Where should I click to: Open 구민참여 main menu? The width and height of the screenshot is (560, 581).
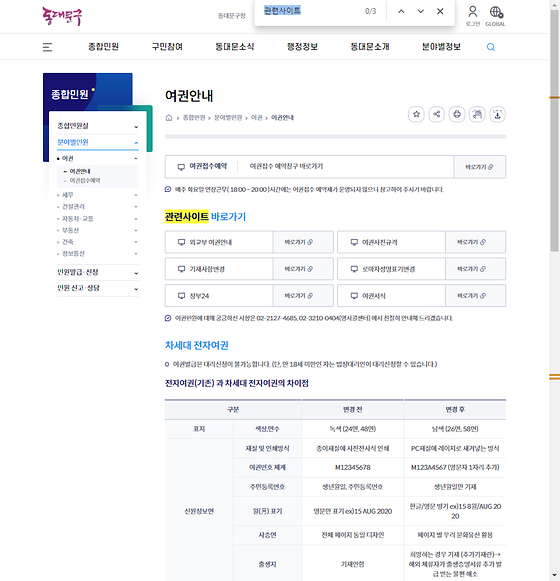[167, 47]
